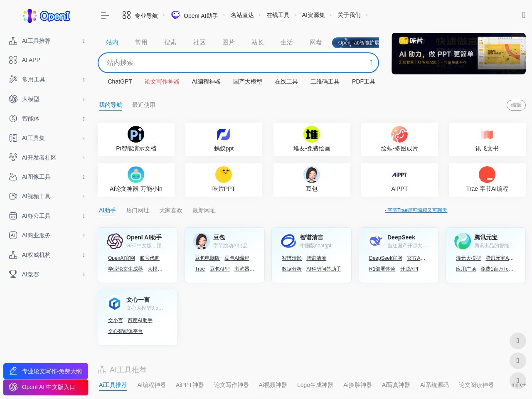This screenshot has width=532, height=399.
Task: Open the 论文写作神器 quick link
Action: [x=162, y=81]
